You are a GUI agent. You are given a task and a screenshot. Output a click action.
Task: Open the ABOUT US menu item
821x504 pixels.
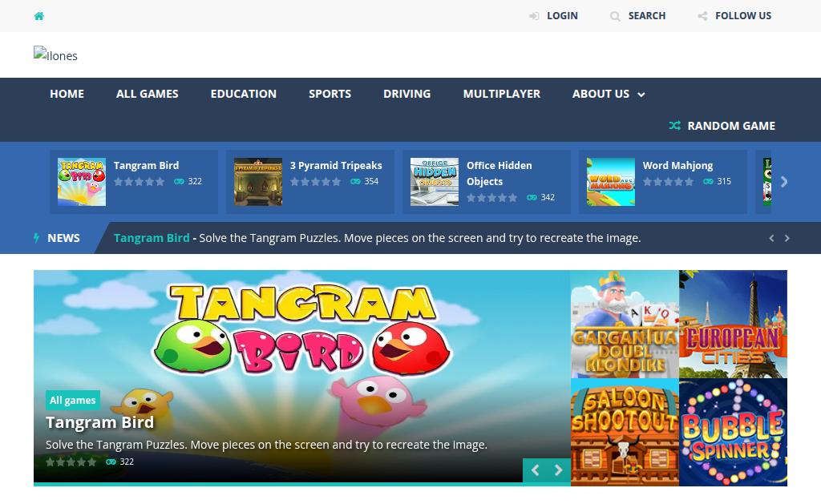point(601,94)
